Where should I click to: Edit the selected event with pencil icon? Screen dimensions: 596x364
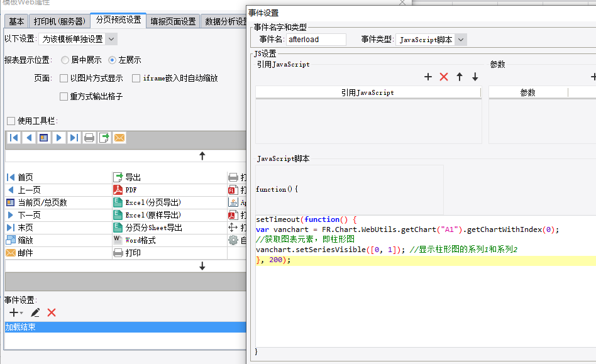pos(35,312)
